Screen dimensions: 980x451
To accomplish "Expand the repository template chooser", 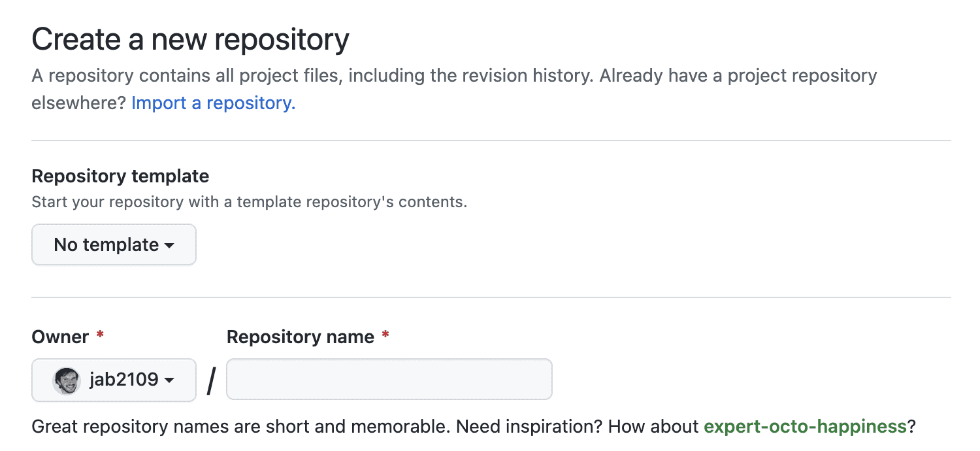I will 114,244.
